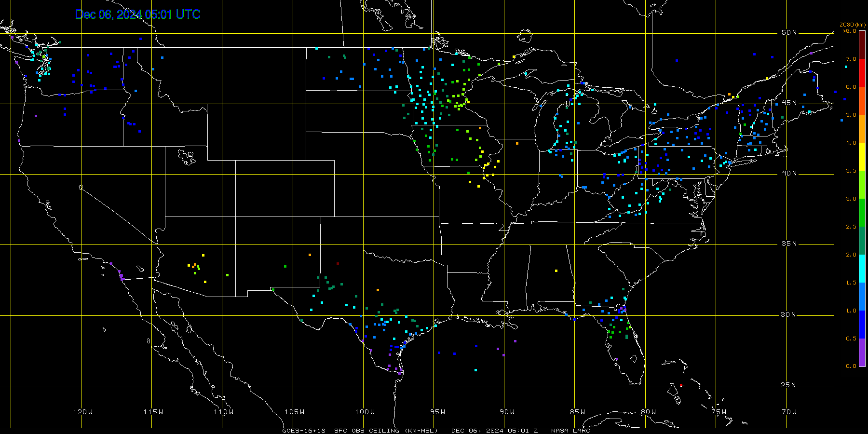Click the 30N latitude label
This screenshot has height=434, width=868.
pyautogui.click(x=789, y=314)
